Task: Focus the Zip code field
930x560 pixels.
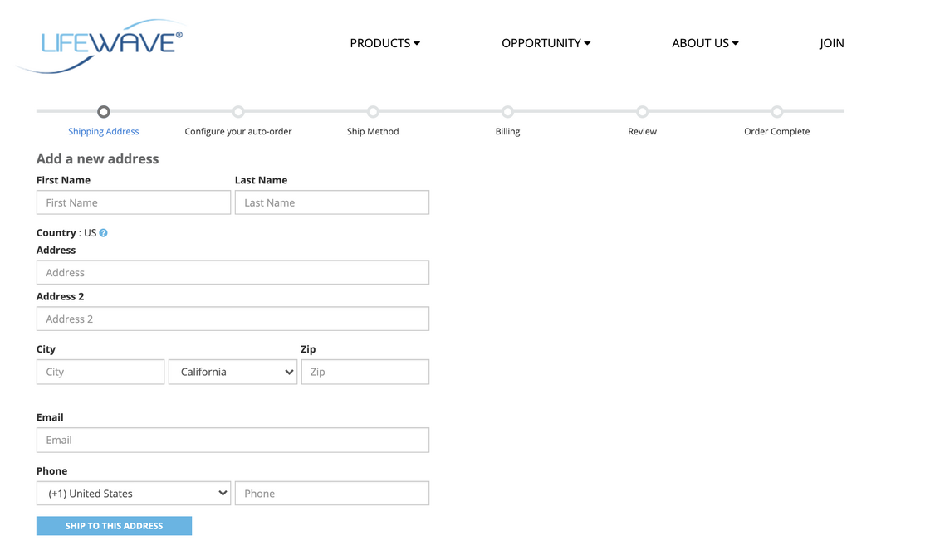Action: pyautogui.click(x=365, y=372)
